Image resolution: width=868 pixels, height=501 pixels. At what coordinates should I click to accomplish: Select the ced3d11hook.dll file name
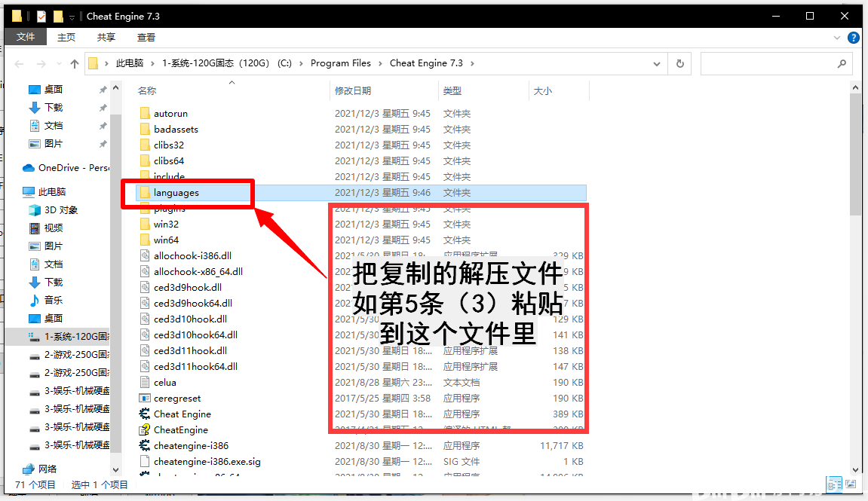(x=191, y=350)
